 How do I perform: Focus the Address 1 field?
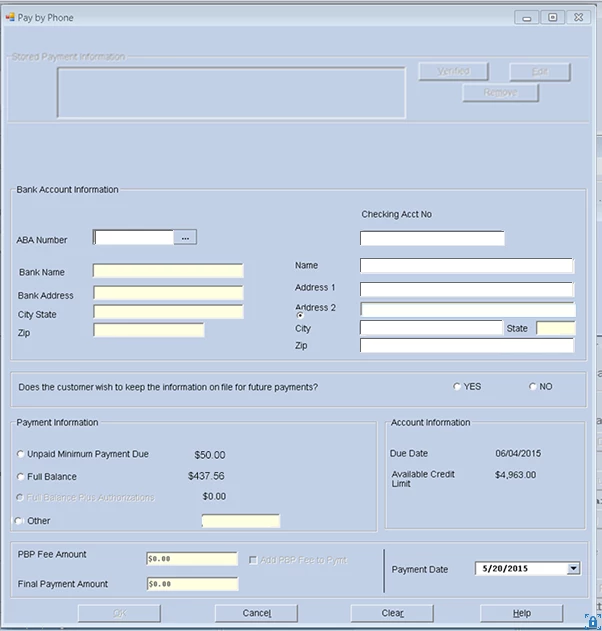click(467, 289)
